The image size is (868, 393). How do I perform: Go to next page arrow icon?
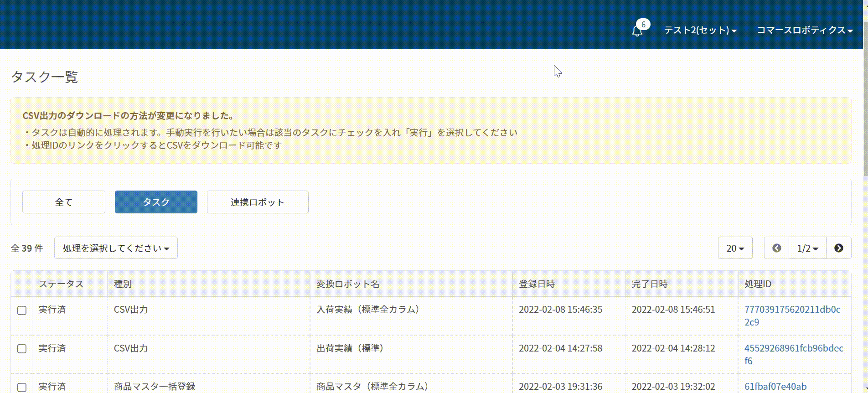coord(839,248)
